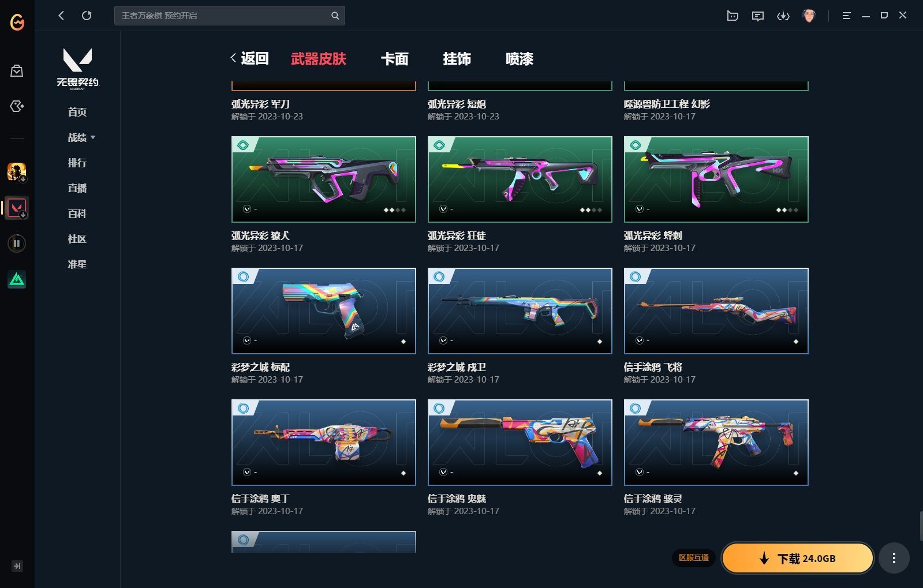The height and width of the screenshot is (588, 923).
Task: Open the three-dot more options button
Action: [x=894, y=558]
